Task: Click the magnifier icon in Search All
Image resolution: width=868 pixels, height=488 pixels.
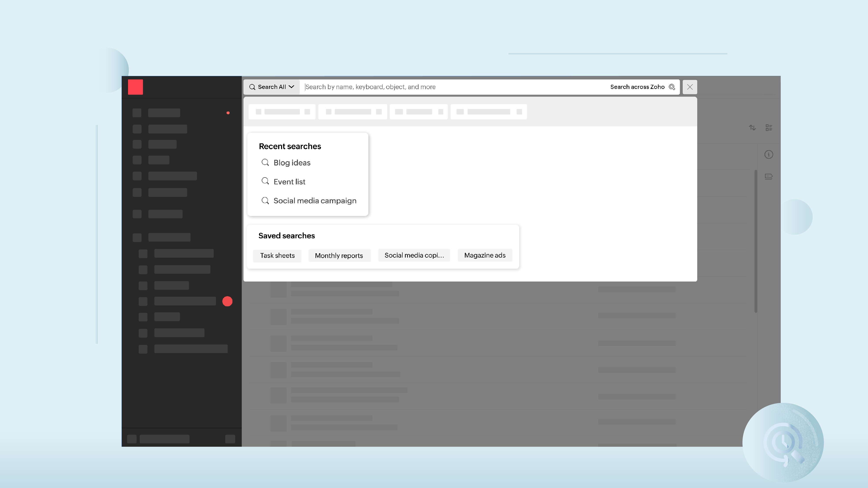Action: 252,87
